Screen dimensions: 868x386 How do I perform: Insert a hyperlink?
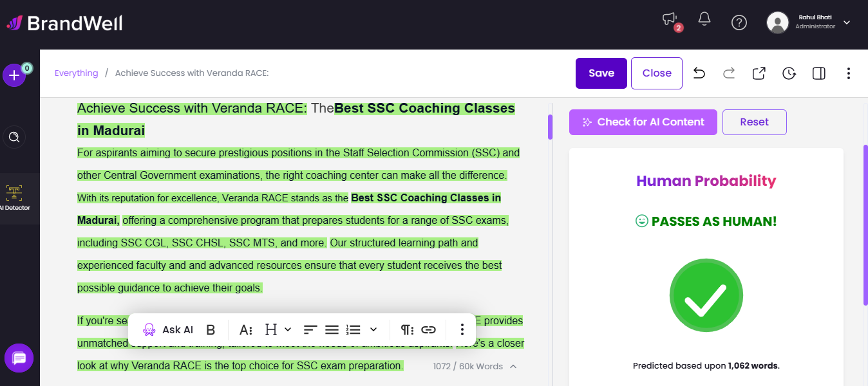click(429, 330)
